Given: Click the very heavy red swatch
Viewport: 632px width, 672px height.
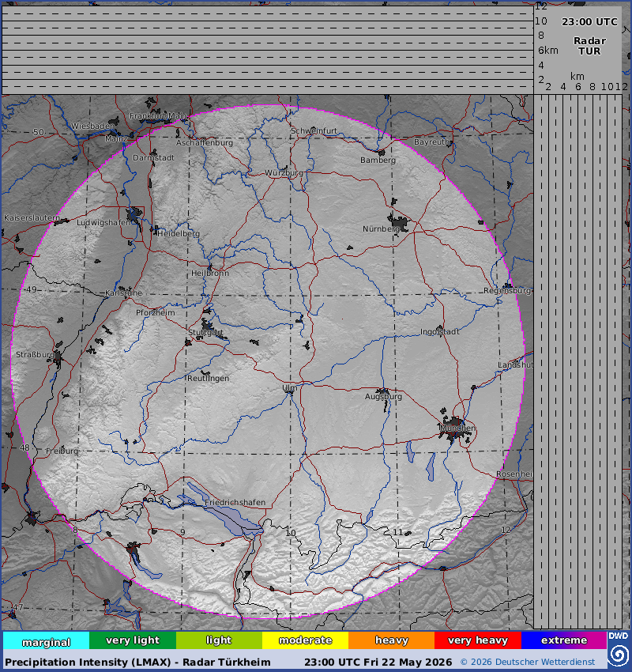Looking at the screenshot, I should click(x=478, y=640).
